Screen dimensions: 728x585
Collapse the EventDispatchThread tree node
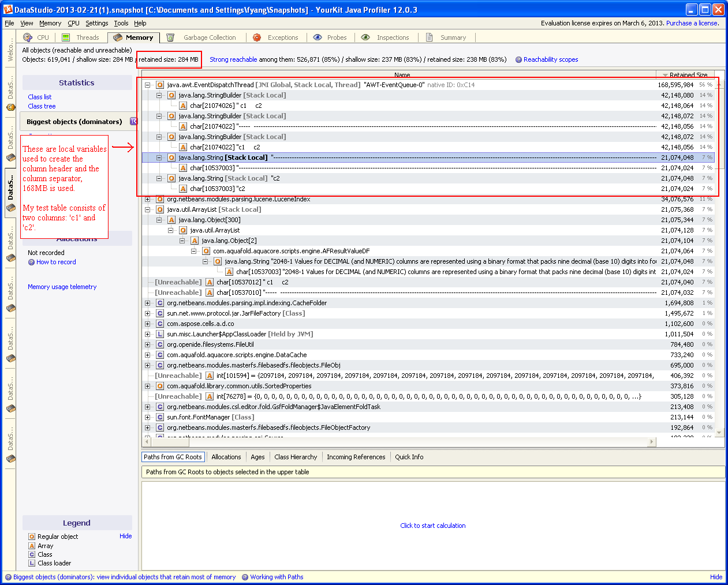click(148, 85)
